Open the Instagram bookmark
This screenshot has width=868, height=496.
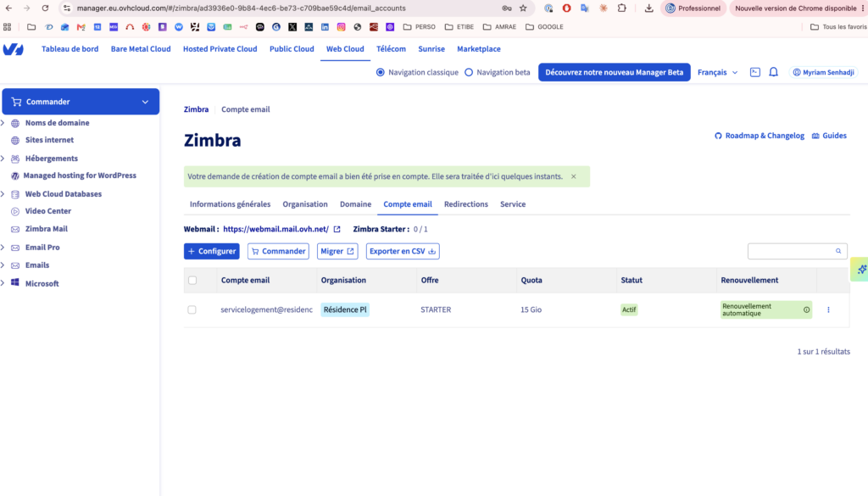tap(341, 26)
